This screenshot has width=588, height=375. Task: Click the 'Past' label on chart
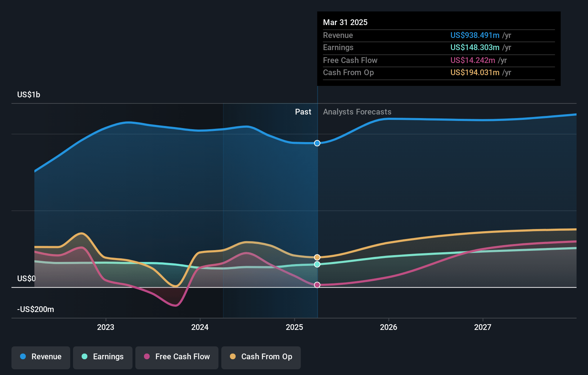303,112
